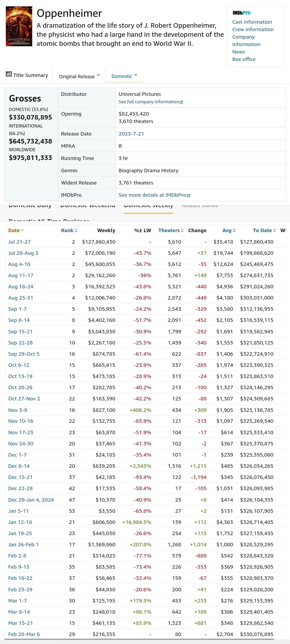Image resolution: width=290 pixels, height=644 pixels.
Task: Click the +16,984.5% change value
Action: click(x=137, y=522)
